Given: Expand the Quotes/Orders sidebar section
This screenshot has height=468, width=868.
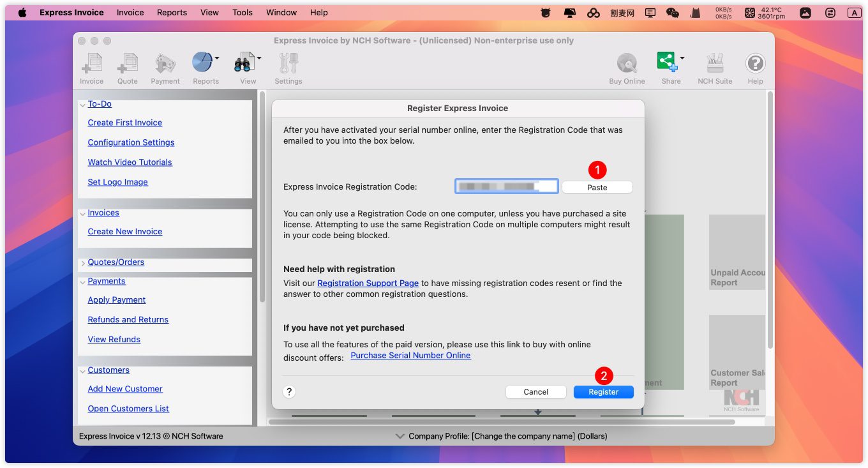Looking at the screenshot, I should (x=83, y=263).
